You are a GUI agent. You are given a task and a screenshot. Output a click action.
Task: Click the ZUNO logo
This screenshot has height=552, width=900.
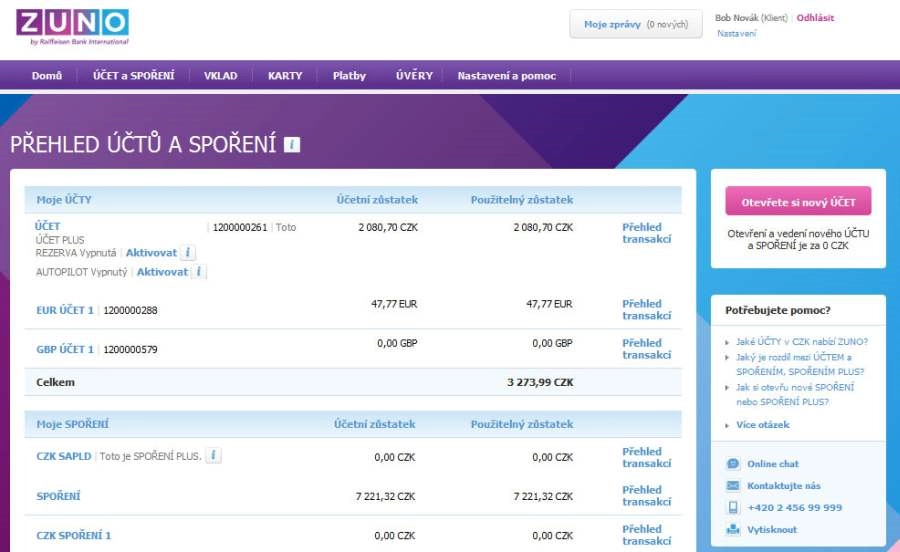(x=72, y=26)
